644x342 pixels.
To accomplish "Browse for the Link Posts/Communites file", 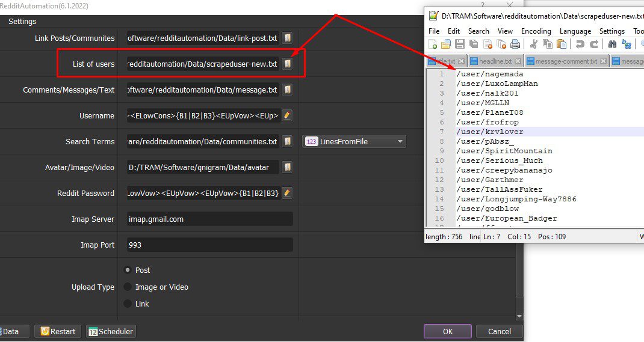I will 288,38.
